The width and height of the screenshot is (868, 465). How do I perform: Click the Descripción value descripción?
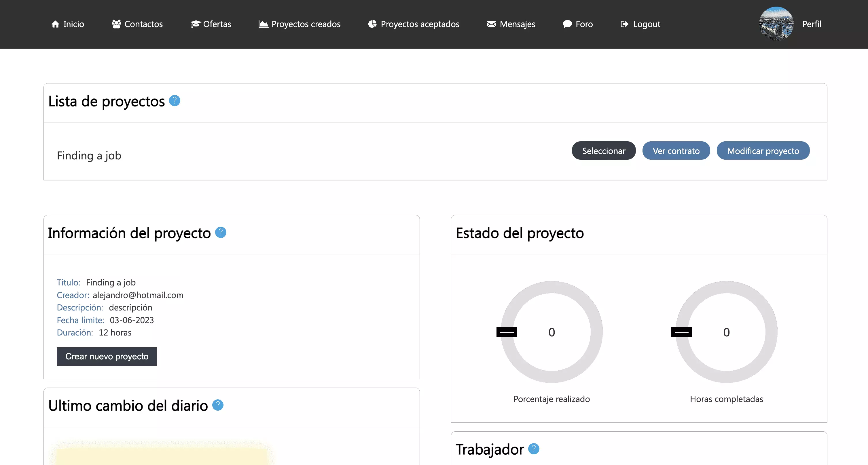click(130, 307)
